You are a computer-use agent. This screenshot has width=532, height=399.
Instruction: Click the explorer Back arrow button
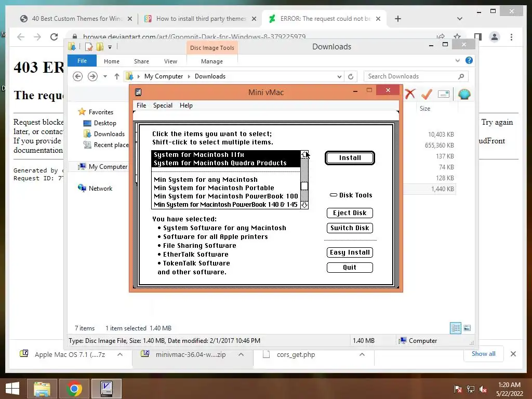[78, 76]
